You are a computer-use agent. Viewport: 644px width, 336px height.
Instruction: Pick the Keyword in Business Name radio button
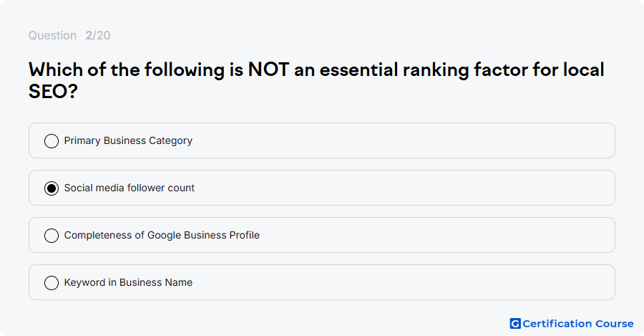[52, 283]
